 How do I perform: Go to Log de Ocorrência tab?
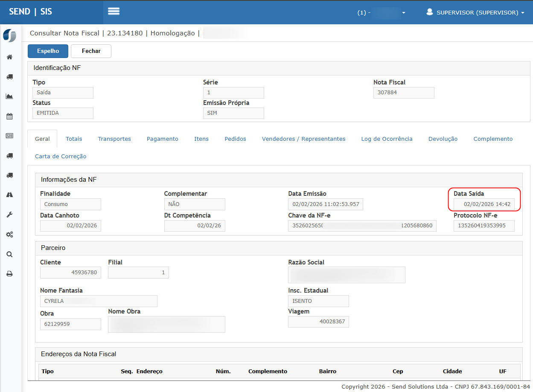tap(387, 139)
